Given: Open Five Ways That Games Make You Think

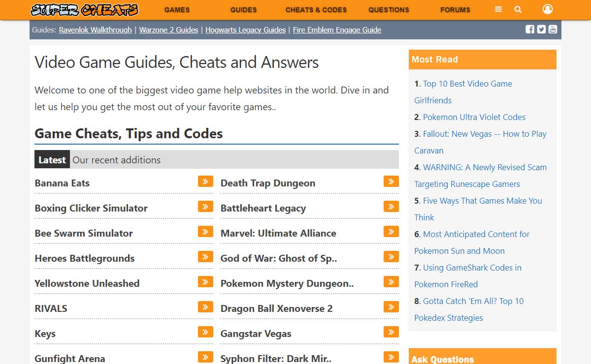Looking at the screenshot, I should tap(478, 209).
